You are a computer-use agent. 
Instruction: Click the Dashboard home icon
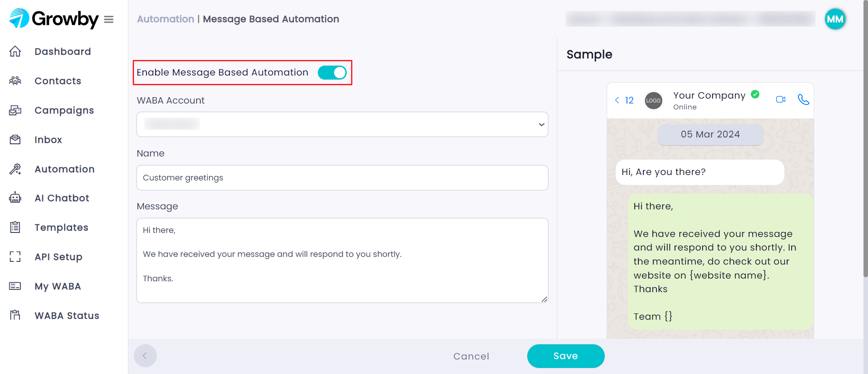[15, 52]
